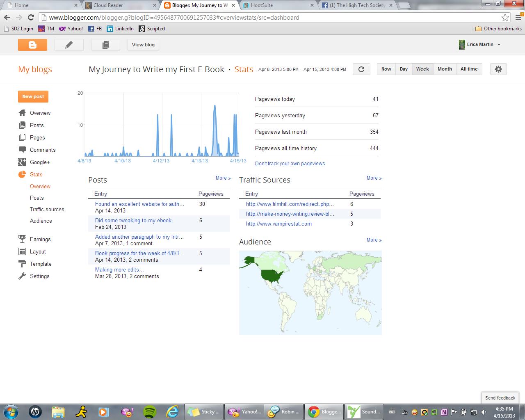
Task: Click the Layout icon in sidebar
Action: click(x=22, y=251)
